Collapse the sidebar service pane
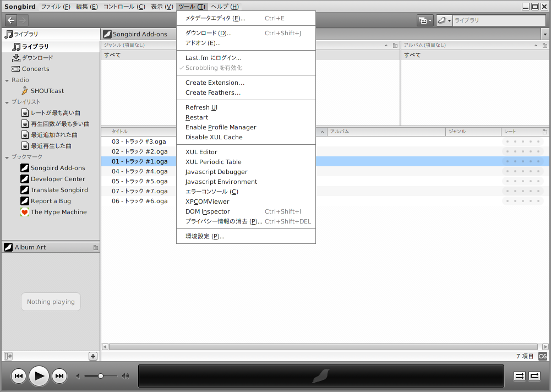 coord(8,356)
